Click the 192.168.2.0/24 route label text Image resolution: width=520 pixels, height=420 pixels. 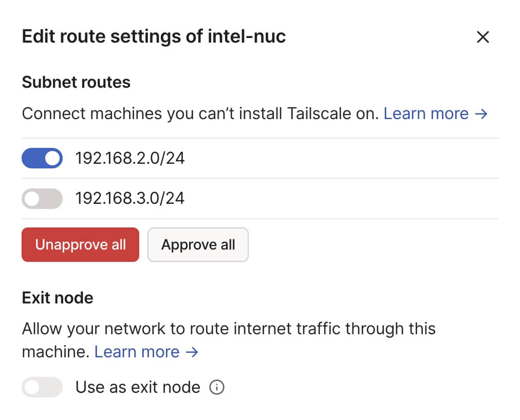[x=129, y=158]
